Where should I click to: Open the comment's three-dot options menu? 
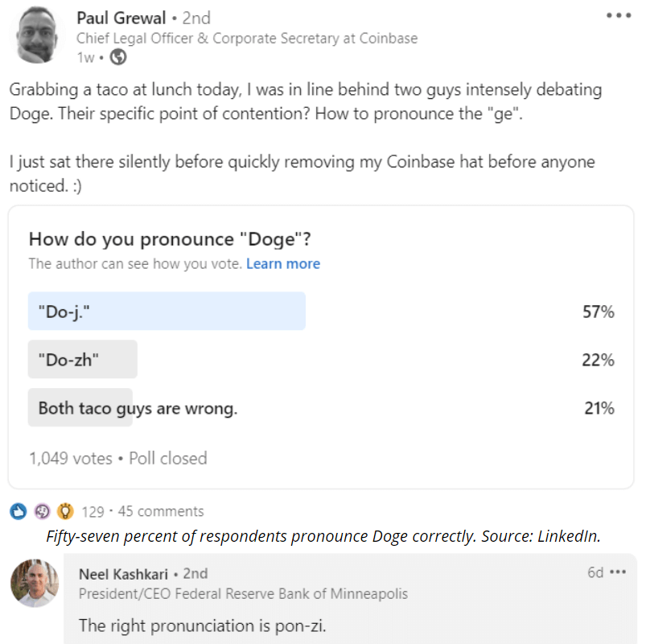point(618,572)
